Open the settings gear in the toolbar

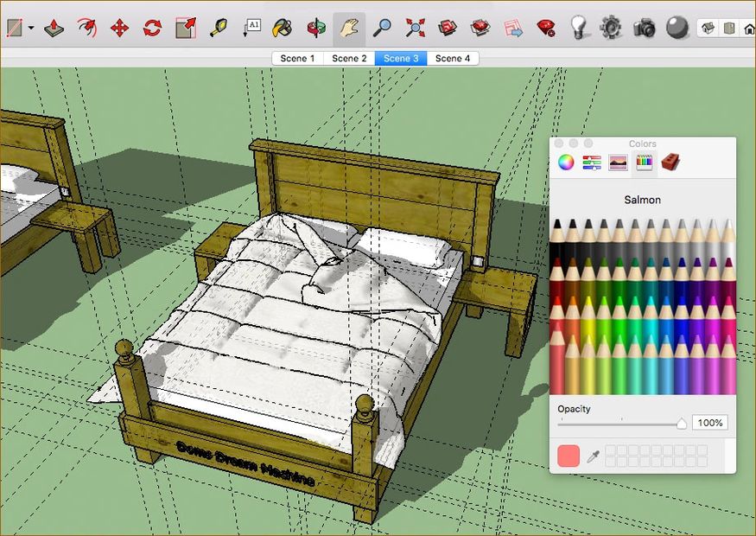[x=611, y=27]
